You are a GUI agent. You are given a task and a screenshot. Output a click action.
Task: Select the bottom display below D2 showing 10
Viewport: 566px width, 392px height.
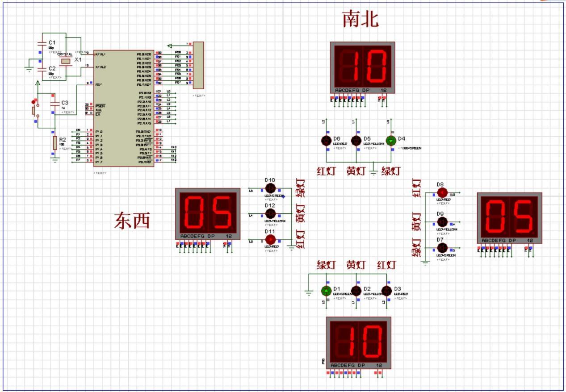(359, 343)
